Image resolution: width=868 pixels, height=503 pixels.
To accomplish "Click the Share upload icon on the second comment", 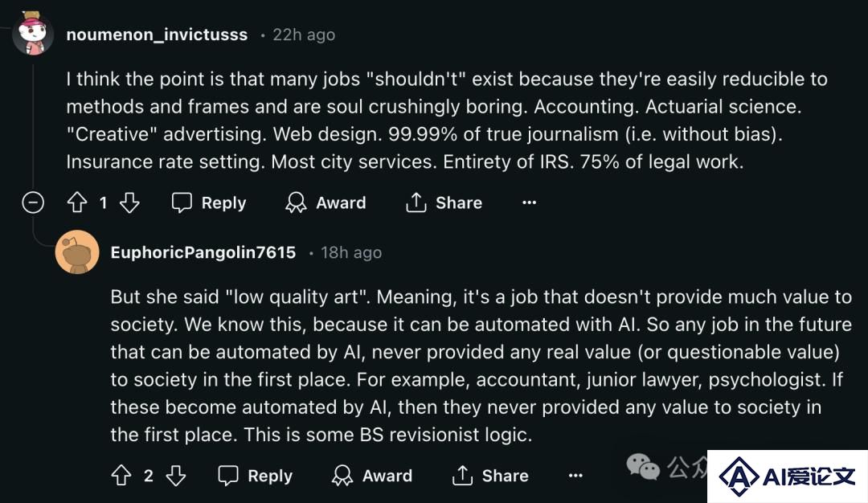I will [462, 476].
